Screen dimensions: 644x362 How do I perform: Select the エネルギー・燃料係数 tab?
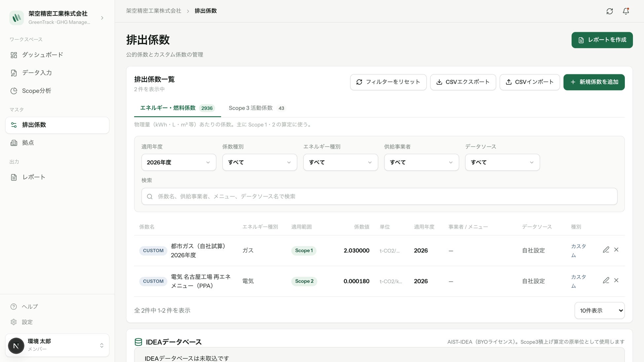click(x=177, y=108)
